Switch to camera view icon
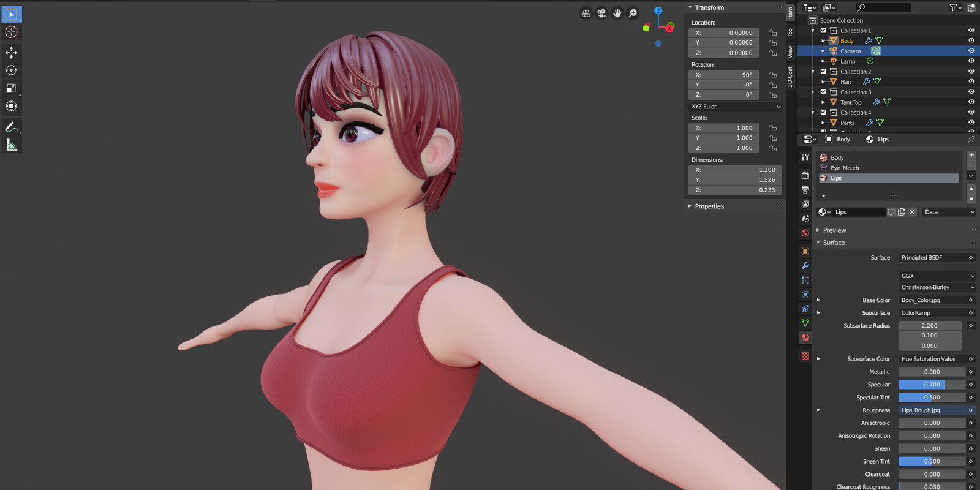 601,13
